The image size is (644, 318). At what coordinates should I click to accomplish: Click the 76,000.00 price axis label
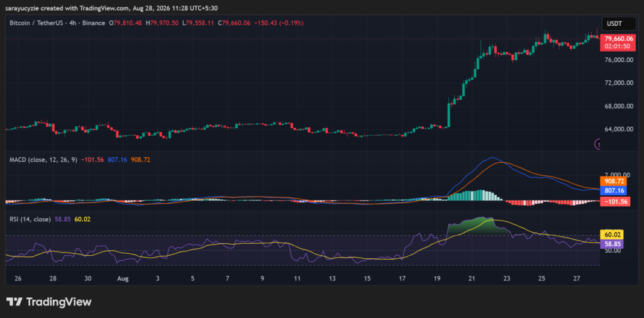coord(618,60)
